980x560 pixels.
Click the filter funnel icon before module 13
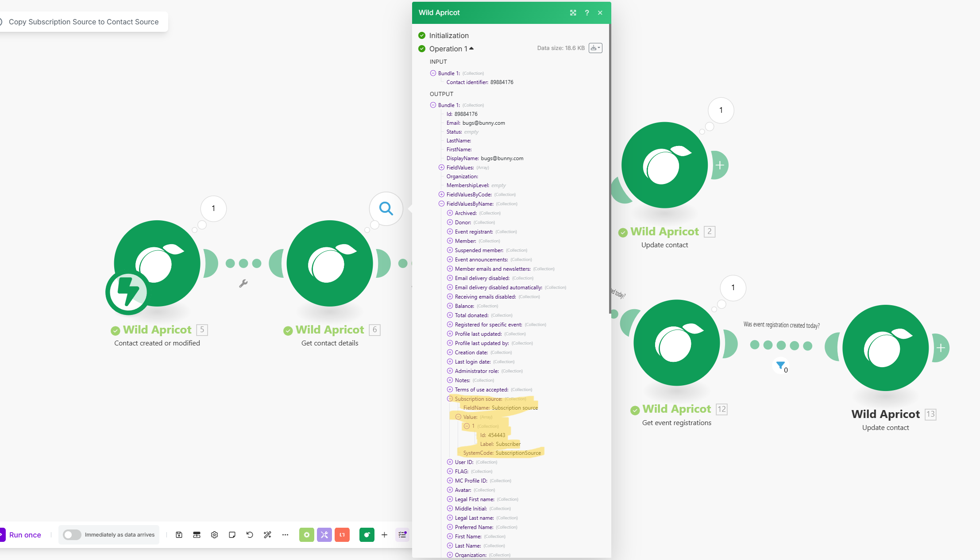point(780,365)
